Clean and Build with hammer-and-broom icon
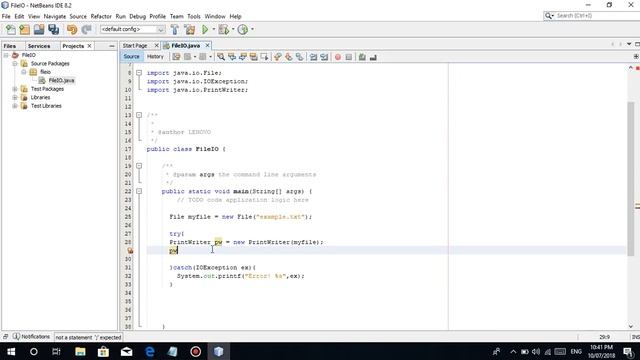The image size is (640, 360). click(x=190, y=29)
